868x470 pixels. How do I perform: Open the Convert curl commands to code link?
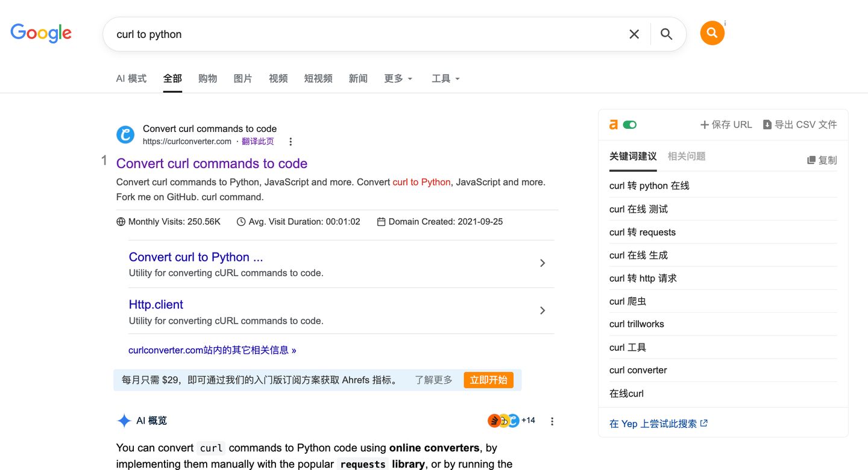pos(212,163)
